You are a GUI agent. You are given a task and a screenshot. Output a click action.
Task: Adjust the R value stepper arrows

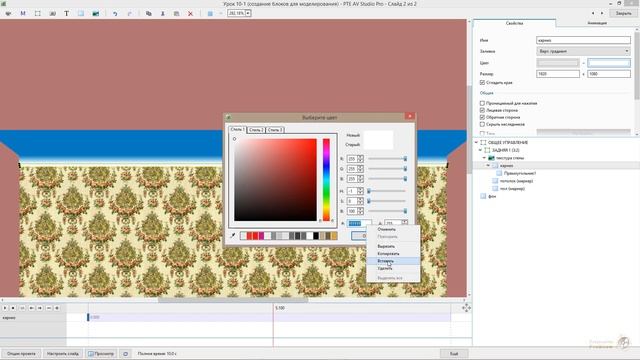click(x=360, y=158)
